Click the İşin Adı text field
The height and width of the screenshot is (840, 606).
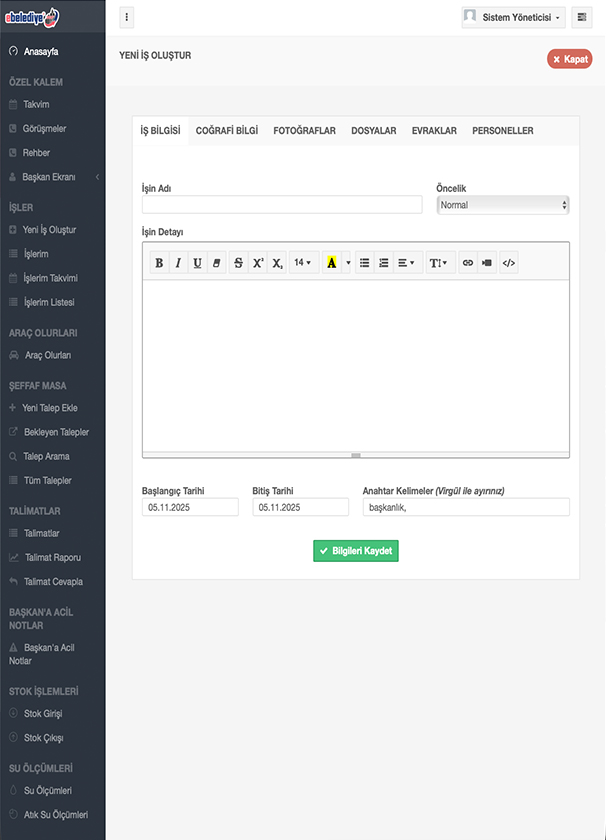282,205
